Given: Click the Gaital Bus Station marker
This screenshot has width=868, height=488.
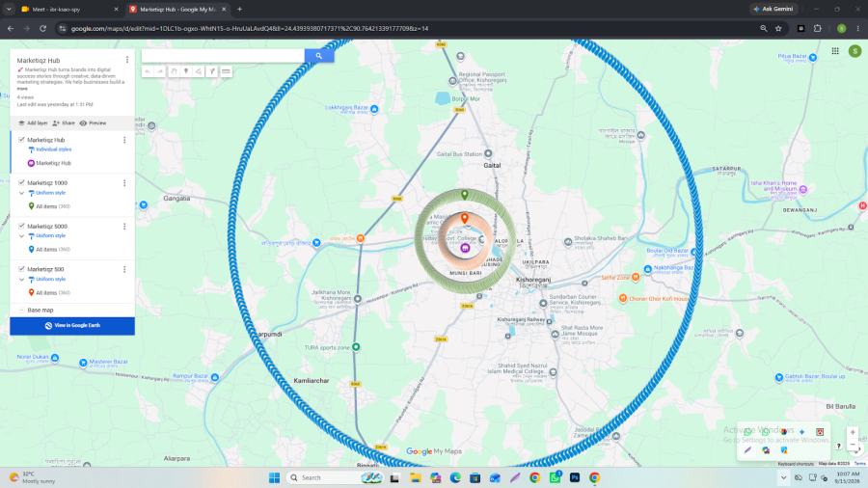Looking at the screenshot, I should click(488, 153).
